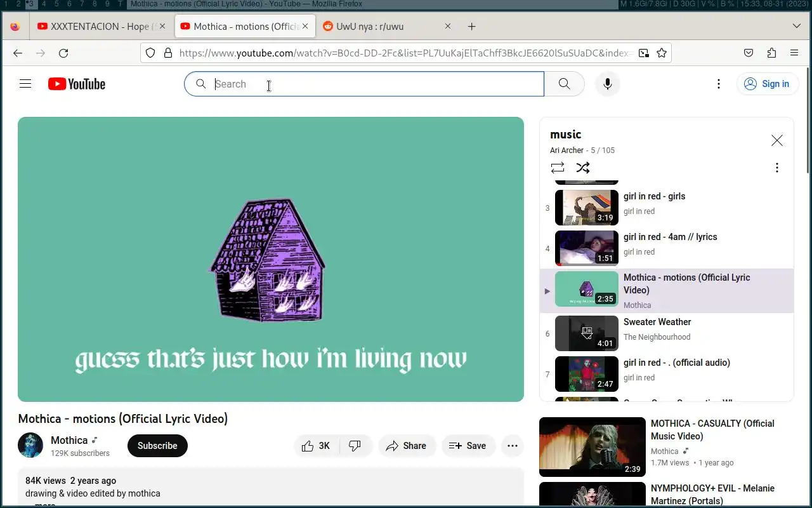The width and height of the screenshot is (812, 508).
Task: Close the music playlist panel
Action: coord(776,140)
